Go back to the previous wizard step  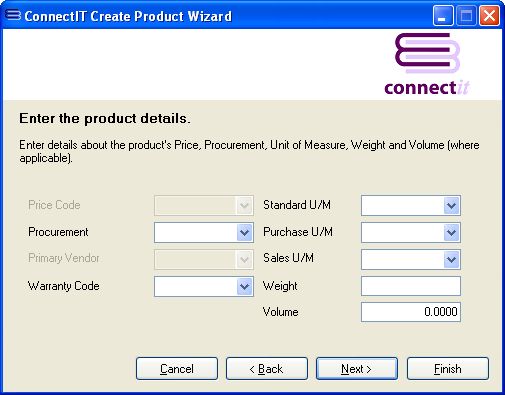click(x=267, y=369)
